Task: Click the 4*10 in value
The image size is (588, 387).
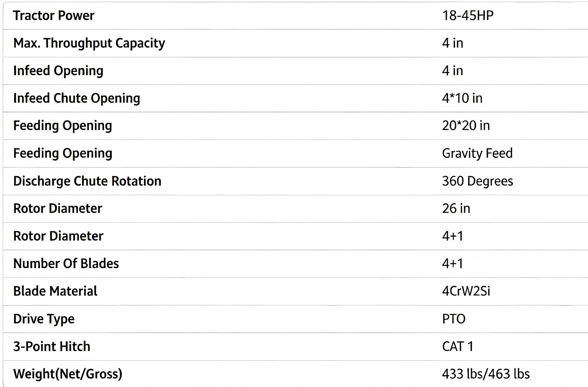Action: [x=462, y=98]
